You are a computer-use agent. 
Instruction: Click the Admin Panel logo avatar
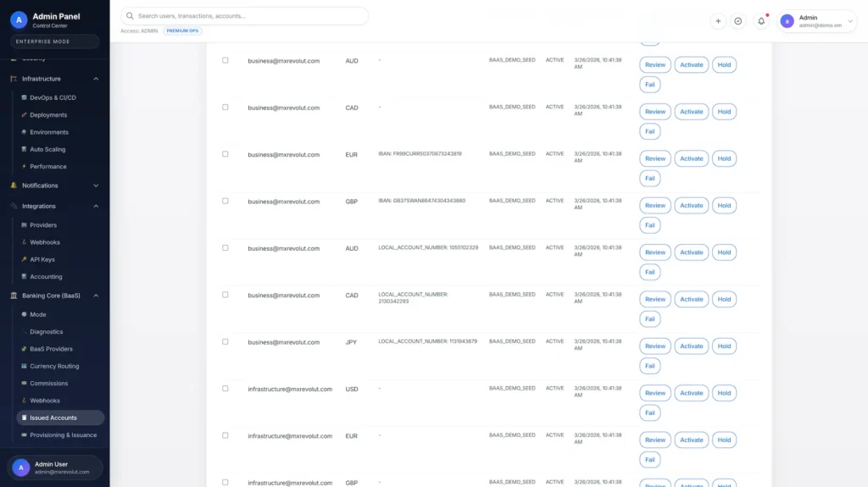coord(19,20)
